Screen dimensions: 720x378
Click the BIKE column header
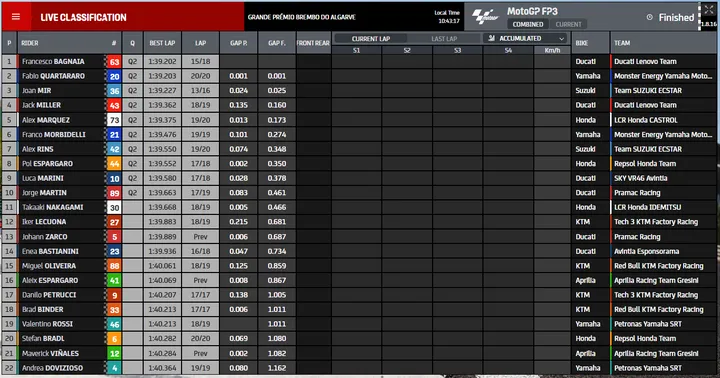click(581, 43)
